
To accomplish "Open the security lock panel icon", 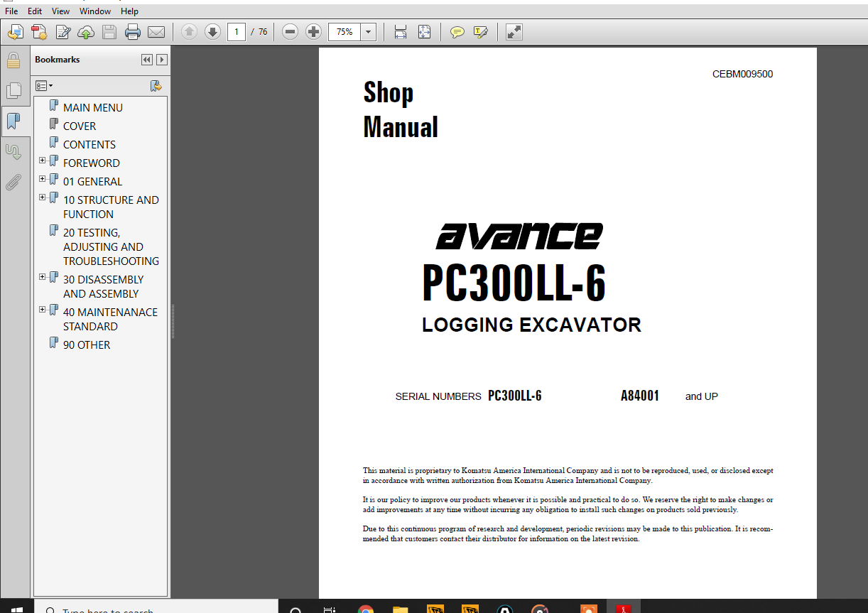I will [x=13, y=60].
